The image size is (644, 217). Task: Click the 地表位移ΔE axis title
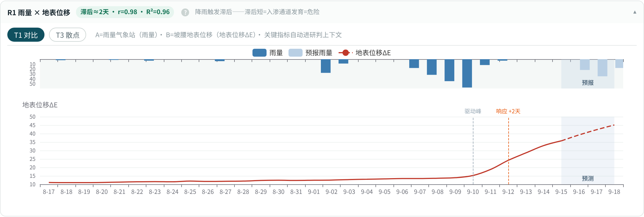40,105
